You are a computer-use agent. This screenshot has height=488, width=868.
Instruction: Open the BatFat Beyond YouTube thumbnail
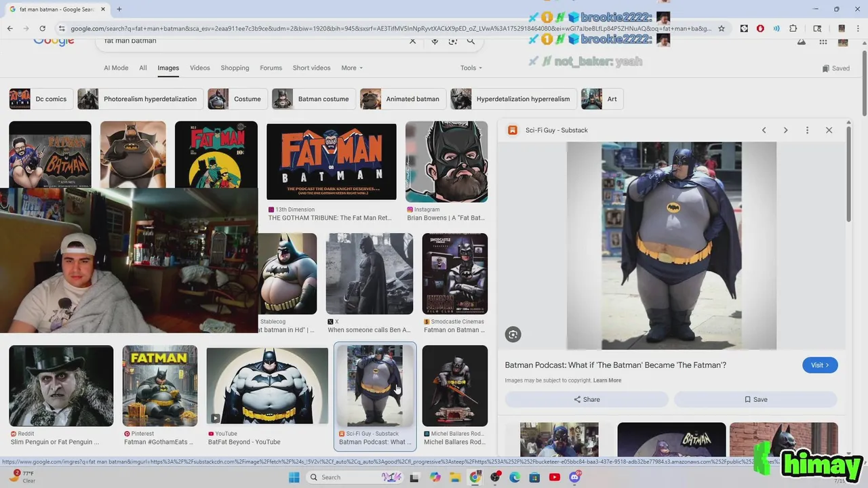[267, 386]
